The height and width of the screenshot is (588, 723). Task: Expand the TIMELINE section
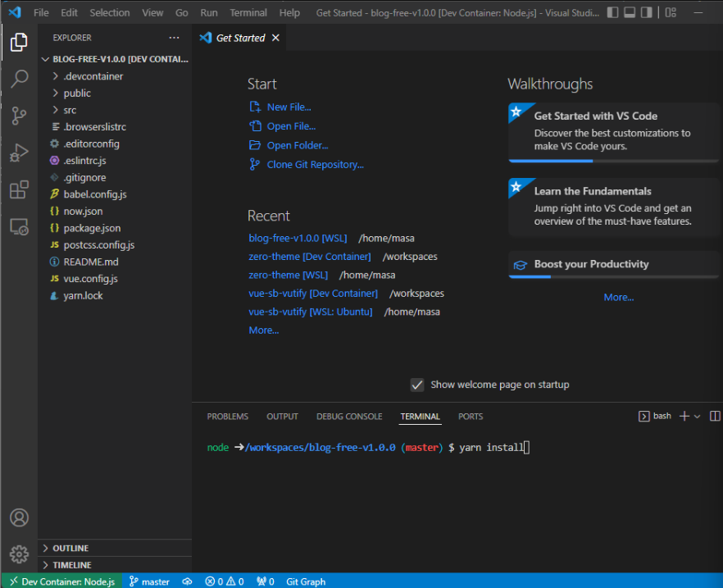point(115,565)
